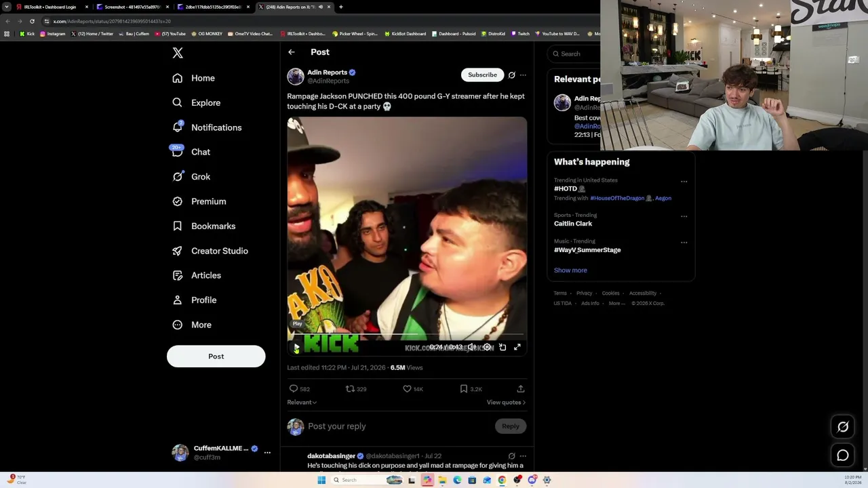Click the X logo in the sidebar
Viewport: 868px width, 488px height.
click(x=178, y=53)
